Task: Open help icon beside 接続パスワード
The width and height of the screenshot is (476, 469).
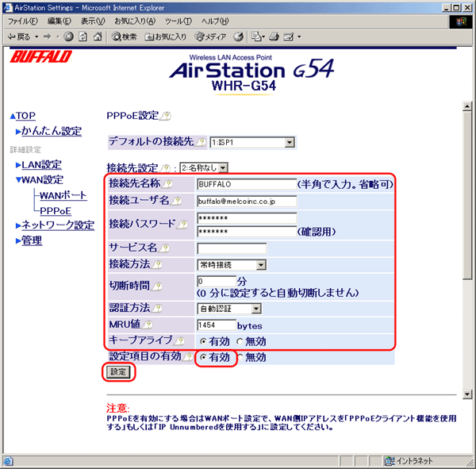Action: 182,225
